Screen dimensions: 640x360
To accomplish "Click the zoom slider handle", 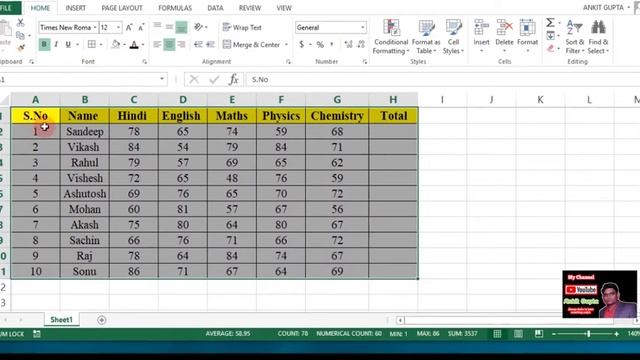I will pos(589,334).
